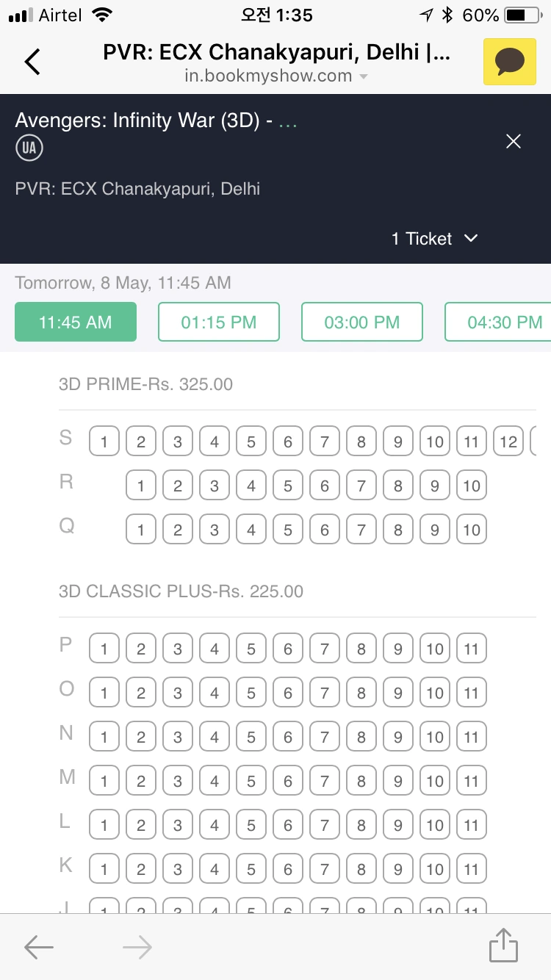
Task: Open the in.bookmyshow.com URL dropdown
Action: point(276,76)
